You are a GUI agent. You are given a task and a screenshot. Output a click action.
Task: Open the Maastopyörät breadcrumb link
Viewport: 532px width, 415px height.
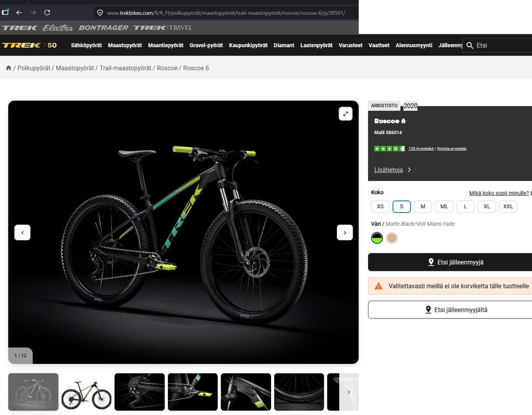75,68
